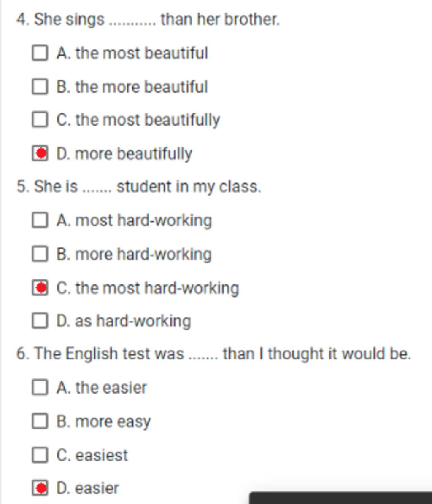The height and width of the screenshot is (504, 432).
Task: Tick the checkbox beside 'B. more hard-working'
Action: 40,254
